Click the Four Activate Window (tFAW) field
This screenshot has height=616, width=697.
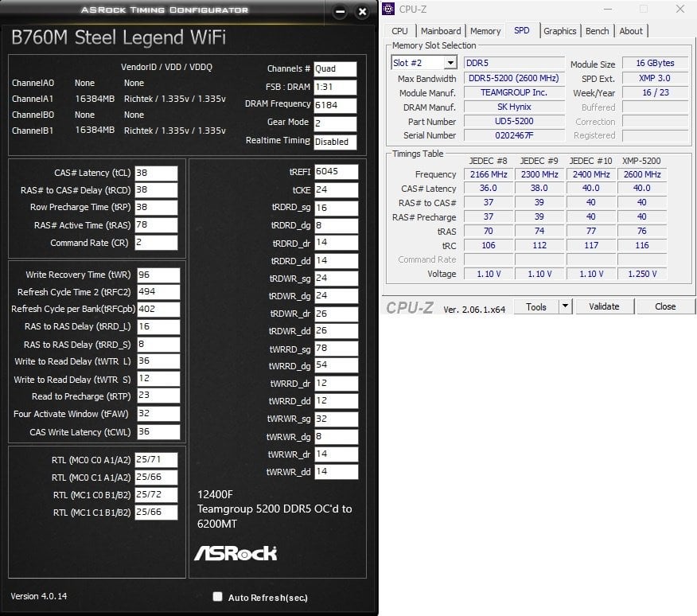tap(158, 413)
